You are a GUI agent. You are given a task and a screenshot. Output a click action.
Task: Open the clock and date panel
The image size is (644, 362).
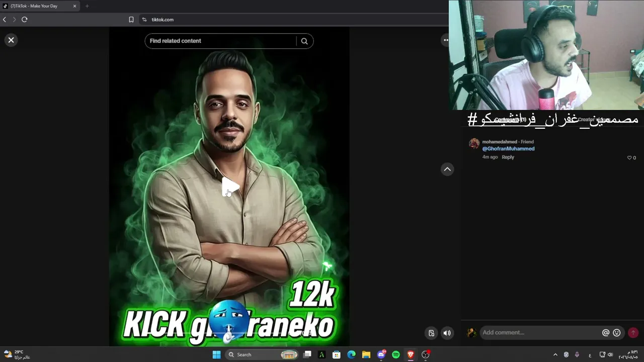click(x=629, y=354)
